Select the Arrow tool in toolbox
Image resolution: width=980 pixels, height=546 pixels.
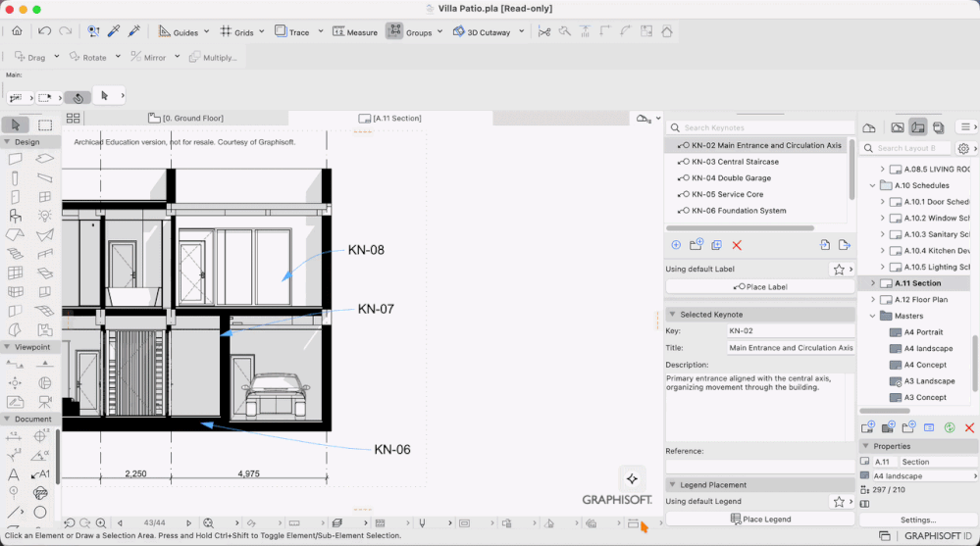pos(16,124)
